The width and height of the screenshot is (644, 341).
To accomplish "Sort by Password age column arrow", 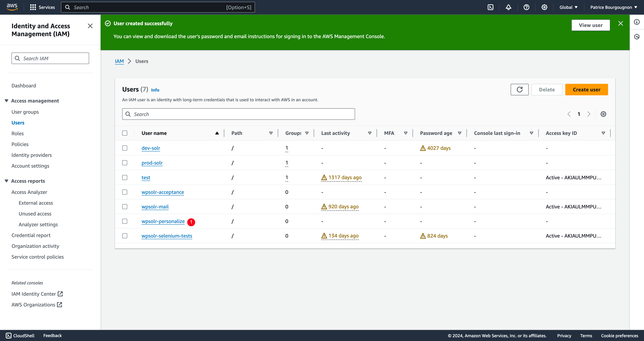I will tap(459, 133).
